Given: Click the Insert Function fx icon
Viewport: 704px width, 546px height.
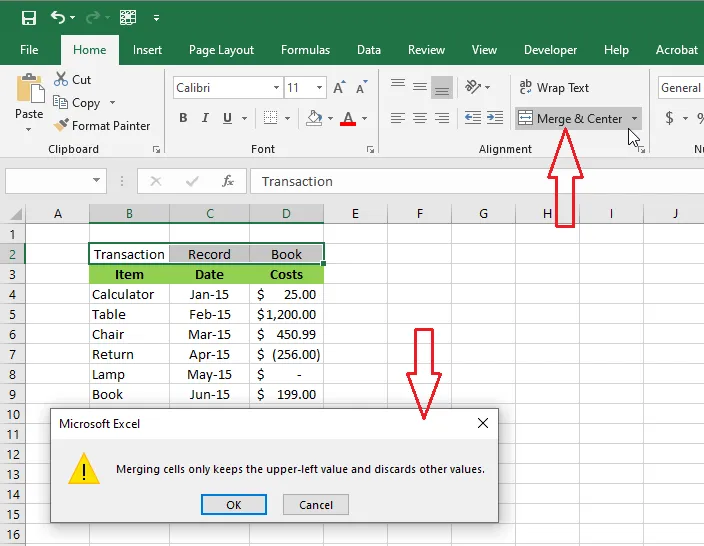Looking at the screenshot, I should (x=228, y=181).
